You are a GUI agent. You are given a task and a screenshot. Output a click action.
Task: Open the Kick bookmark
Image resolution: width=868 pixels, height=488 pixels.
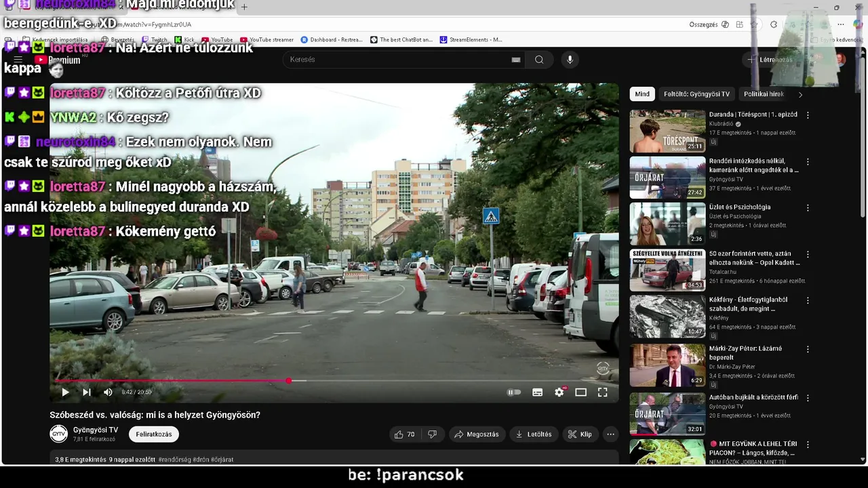pyautogui.click(x=184, y=40)
